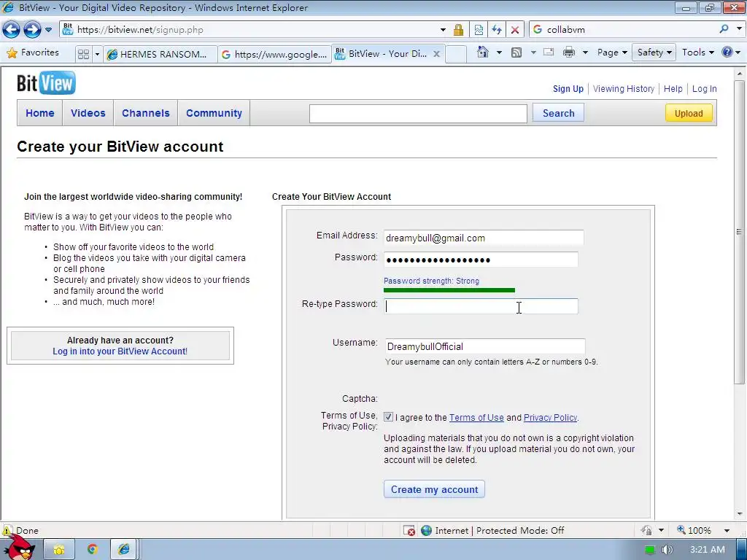Open Viewing History link
747x560 pixels.
tap(624, 88)
